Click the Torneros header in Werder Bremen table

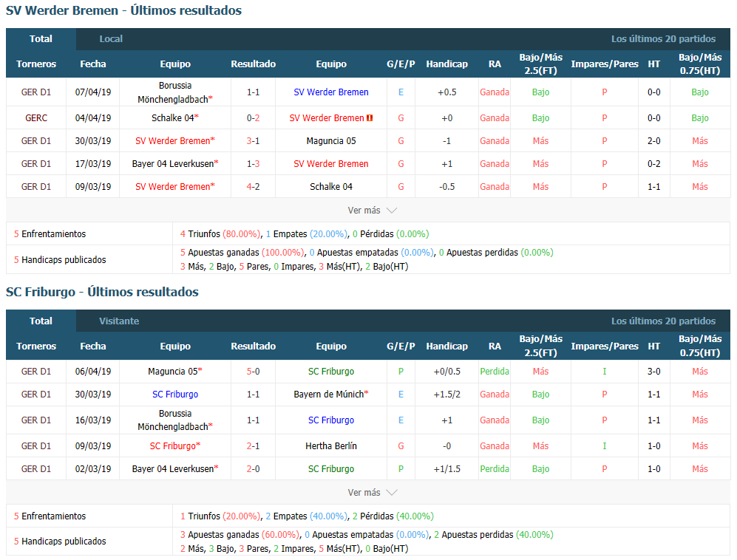coord(36,64)
